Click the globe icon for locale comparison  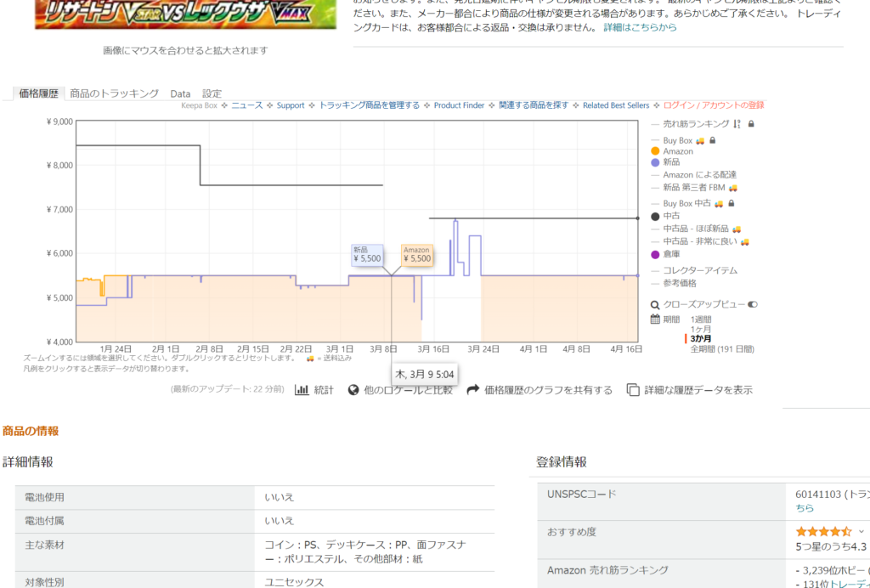tap(353, 390)
